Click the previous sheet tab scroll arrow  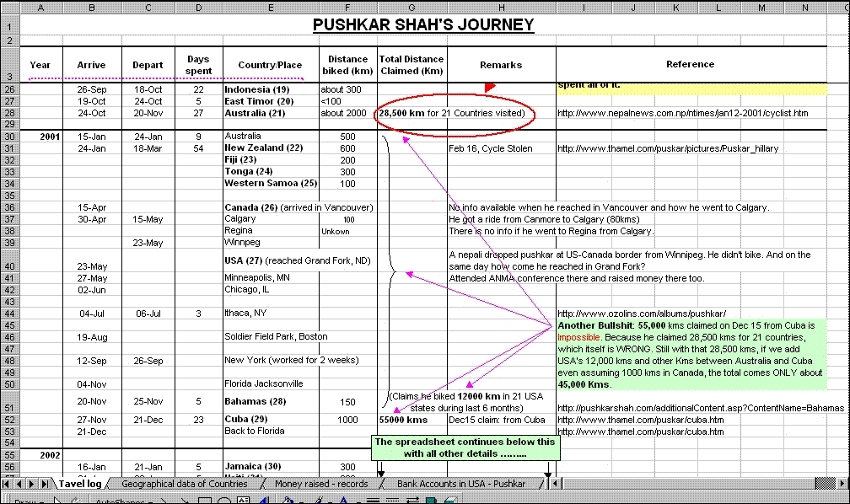(20, 484)
